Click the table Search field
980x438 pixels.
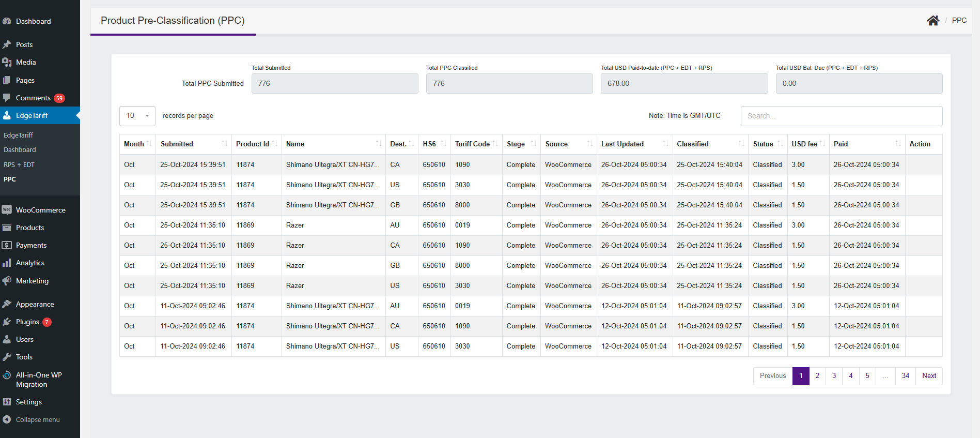pos(842,116)
